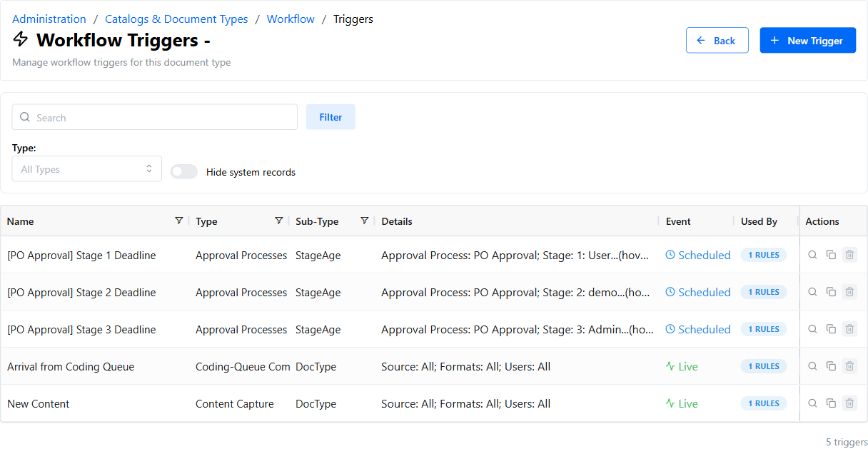This screenshot has width=868, height=449.
Task: Select '[PO Approval] Stage 1 Deadline' name
Action: click(81, 256)
